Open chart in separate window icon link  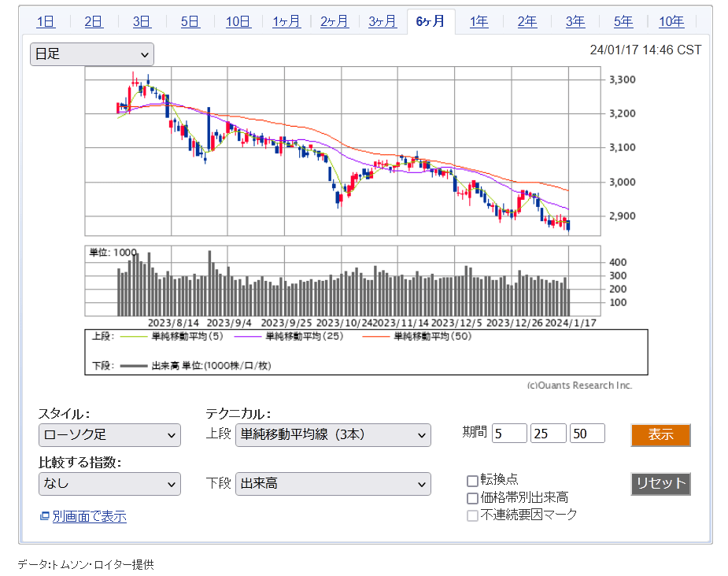pos(44,516)
